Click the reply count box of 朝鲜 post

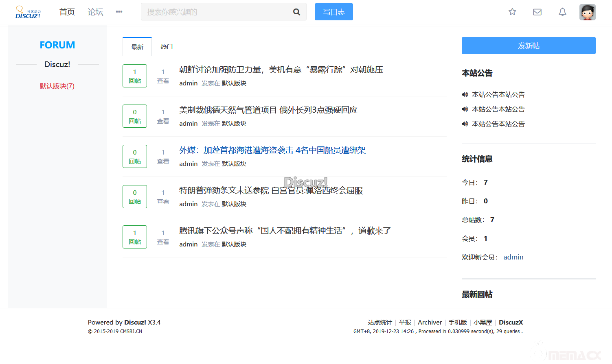135,76
